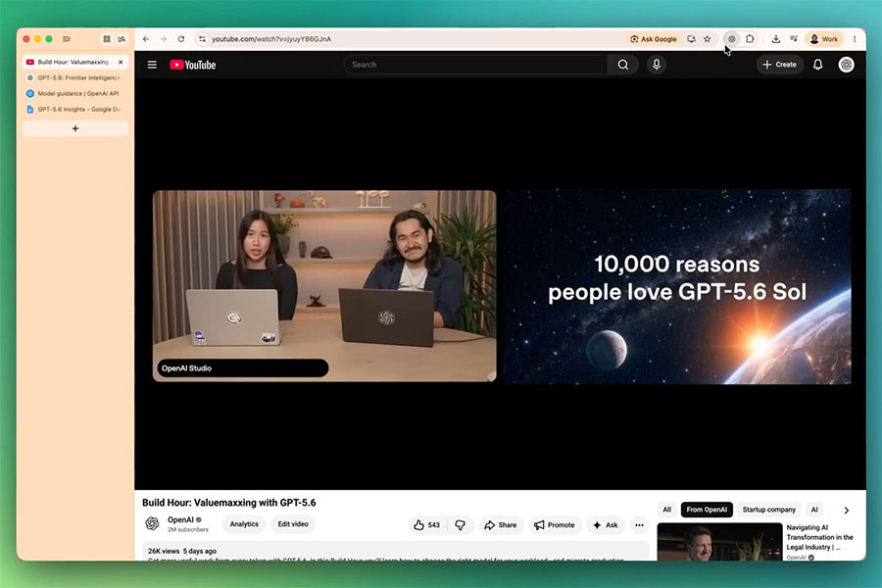Open YouTube notifications bell
The height and width of the screenshot is (588, 882).
[817, 65]
